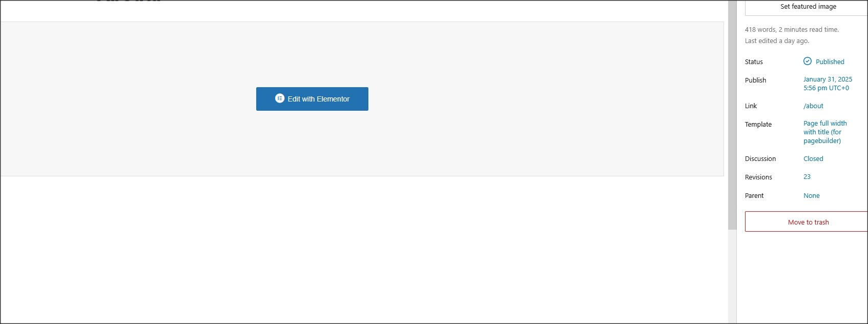View the 23 revisions
This screenshot has width=868, height=324.
[807, 177]
